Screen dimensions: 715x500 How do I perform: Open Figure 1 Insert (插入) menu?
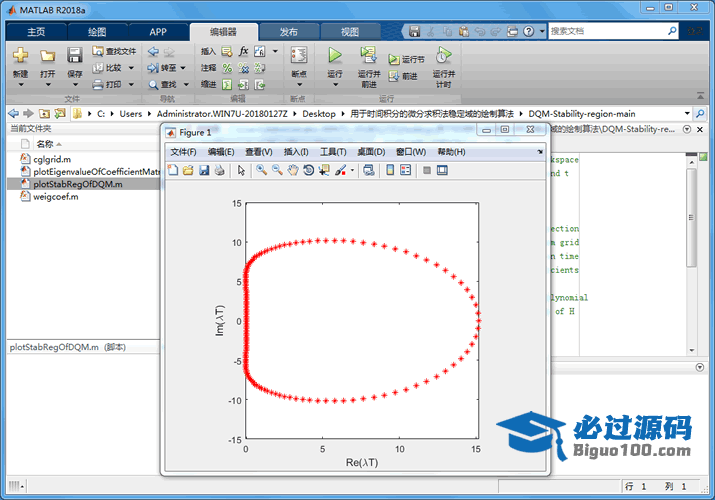[296, 152]
